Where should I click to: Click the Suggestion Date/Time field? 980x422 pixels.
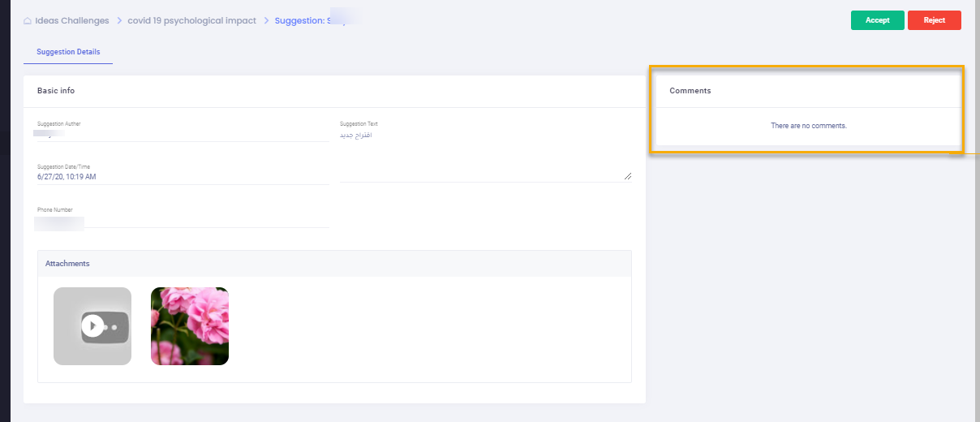coord(183,177)
